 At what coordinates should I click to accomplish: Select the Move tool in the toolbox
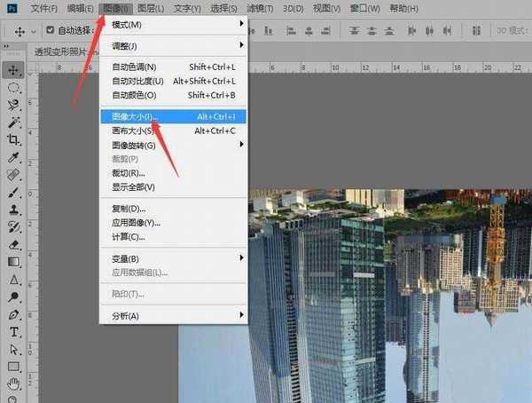[x=14, y=69]
